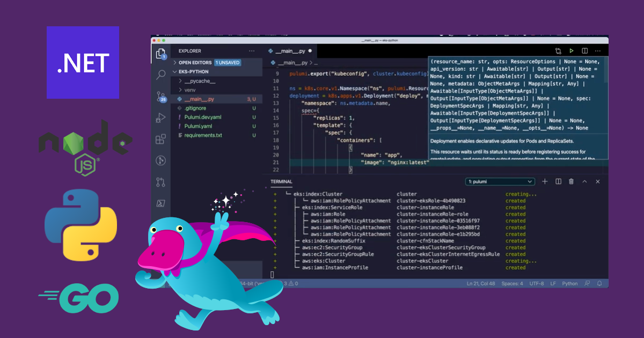Click the Python language mode in status bar
Screen dimensions: 644x338
point(569,283)
